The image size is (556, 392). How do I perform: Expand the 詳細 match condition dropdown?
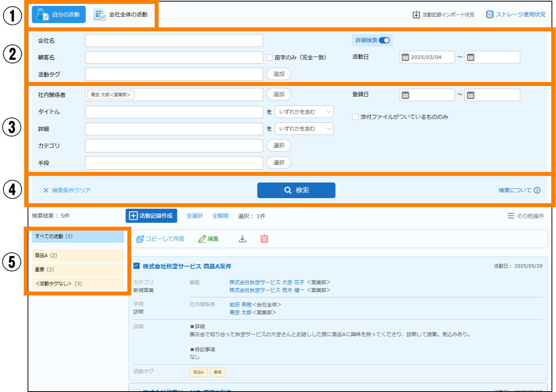pos(304,129)
